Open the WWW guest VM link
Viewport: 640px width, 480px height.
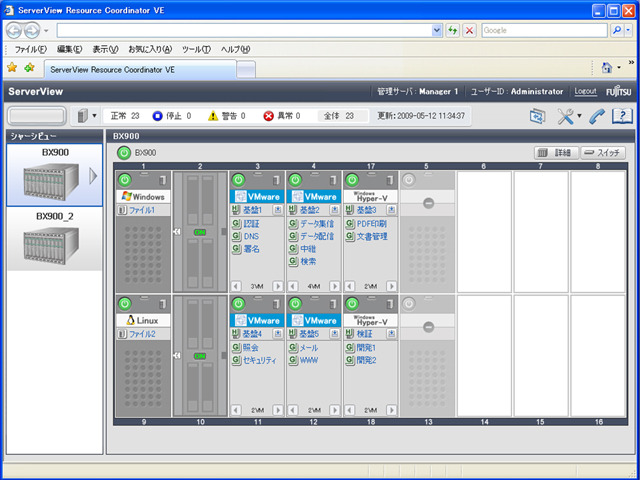309,360
